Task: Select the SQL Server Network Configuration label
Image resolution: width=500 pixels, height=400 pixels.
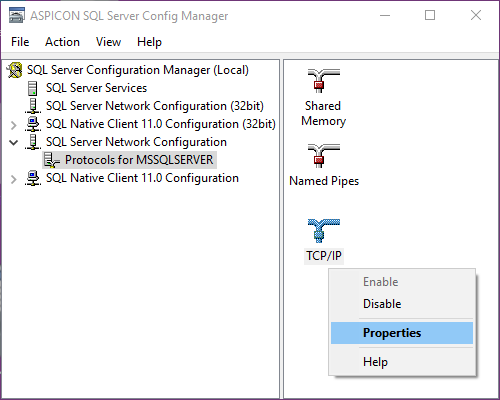Action: (x=136, y=142)
